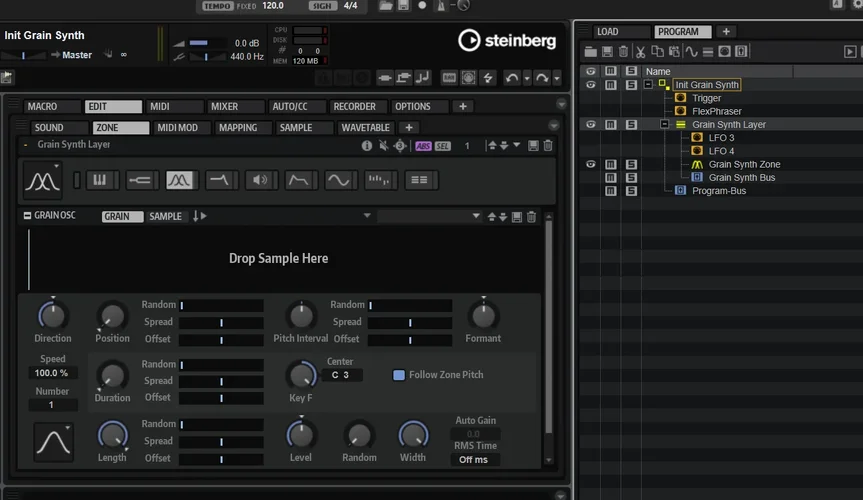Mute the Program-Bus row
This screenshot has height=500, width=863.
[609, 190]
